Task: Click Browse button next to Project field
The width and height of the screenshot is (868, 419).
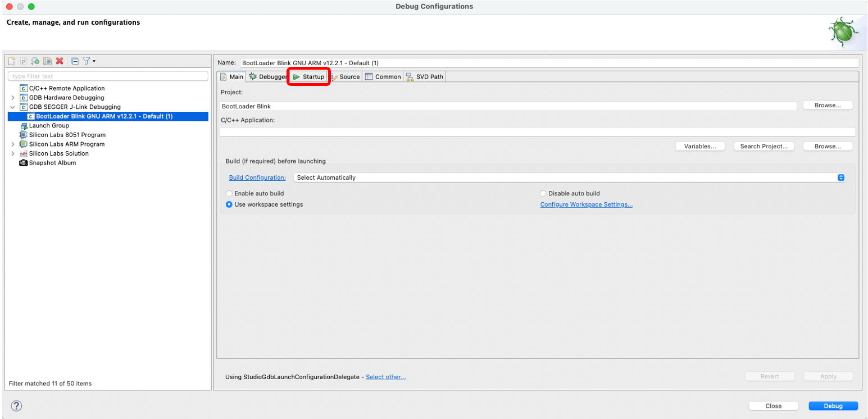Action: coord(828,106)
